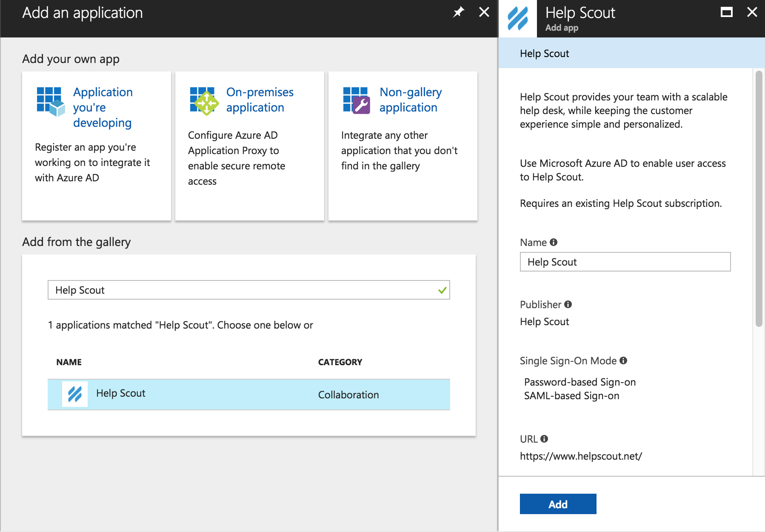Pin the Add an application blade
Screen dimensions: 765x532
pos(458,12)
